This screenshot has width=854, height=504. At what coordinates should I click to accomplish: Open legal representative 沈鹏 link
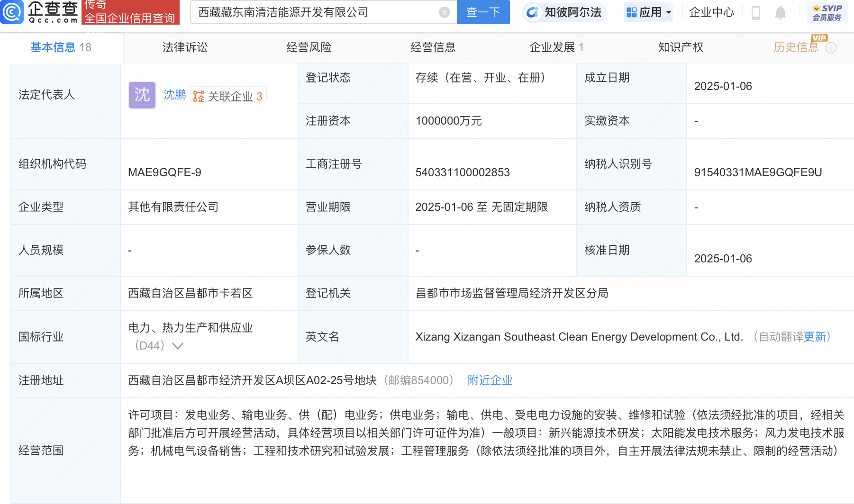[175, 95]
